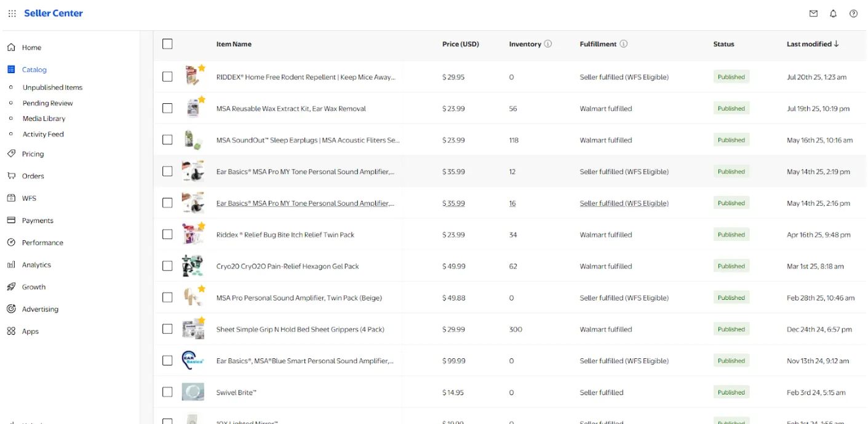Click the Growth rocket icon

11,287
